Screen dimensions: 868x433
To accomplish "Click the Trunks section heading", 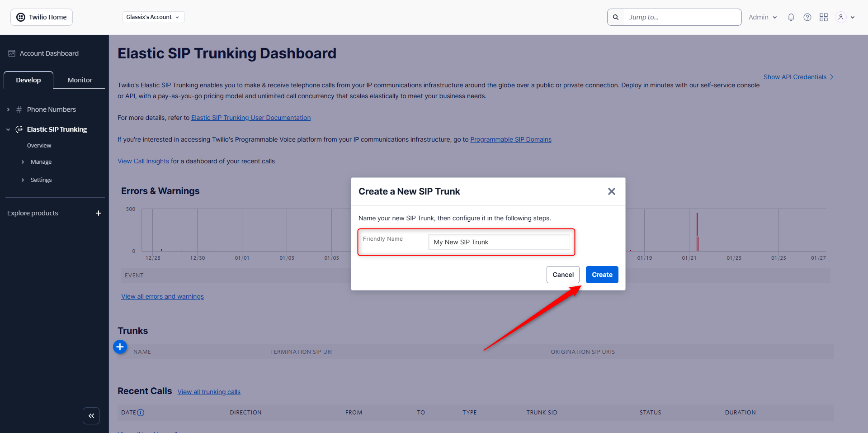I will [132, 331].
